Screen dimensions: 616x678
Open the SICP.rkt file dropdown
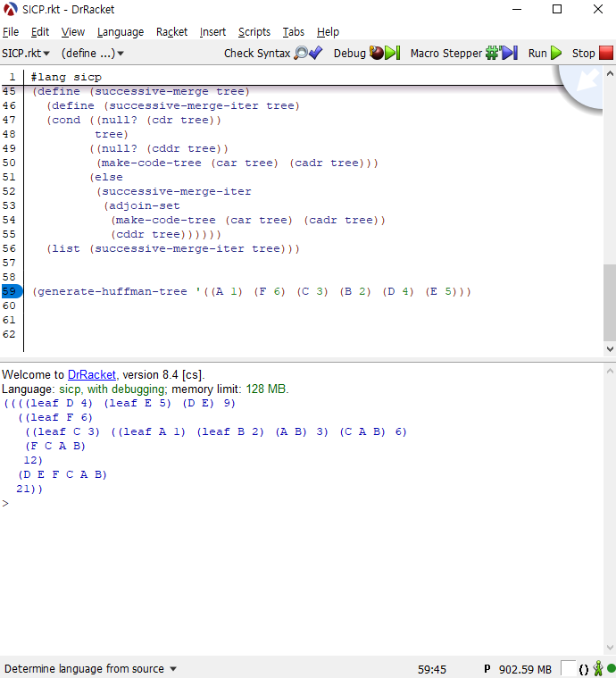tap(26, 54)
